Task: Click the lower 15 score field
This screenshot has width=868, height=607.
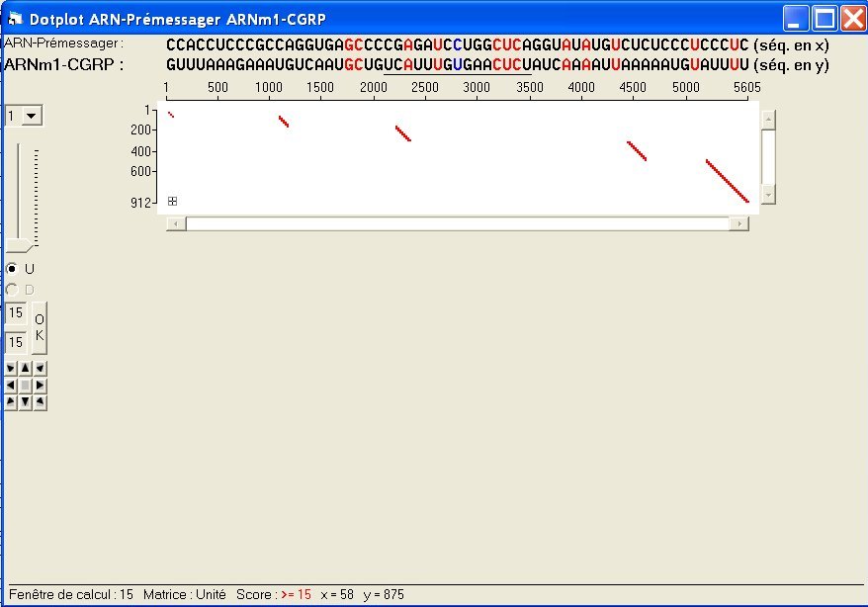Action: click(x=15, y=342)
